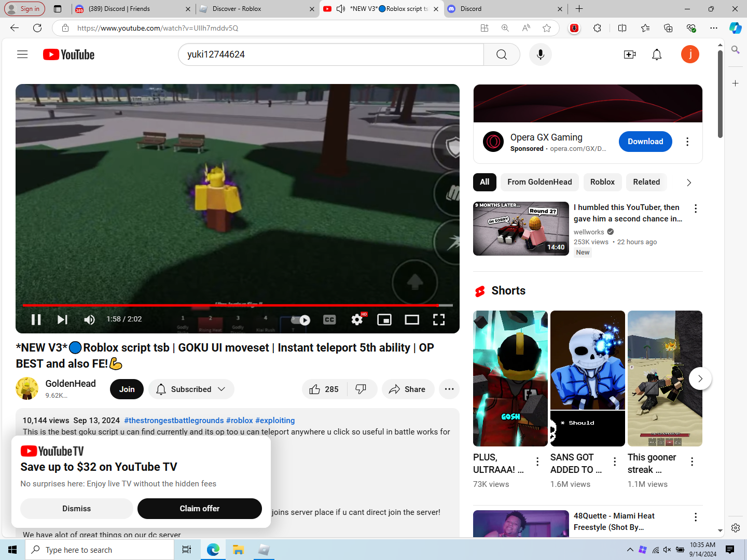Image resolution: width=747 pixels, height=560 pixels.
Task: Open more actions menu beside Share
Action: [449, 389]
